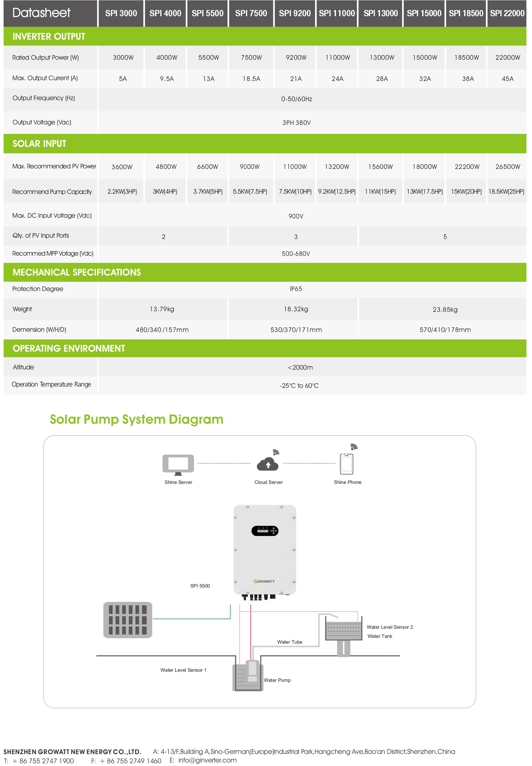Click the SPI 5500 diagram label
Screen dimensions: 532x766
(200, 586)
